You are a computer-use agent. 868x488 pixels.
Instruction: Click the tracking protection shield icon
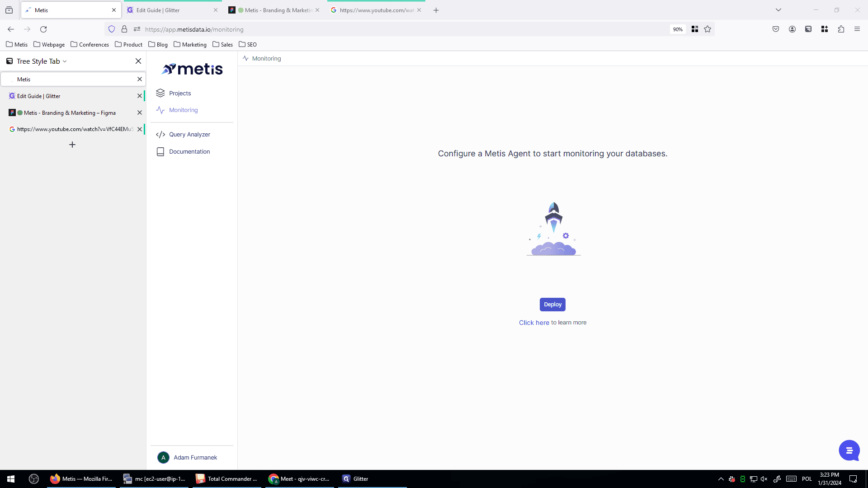pyautogui.click(x=112, y=29)
